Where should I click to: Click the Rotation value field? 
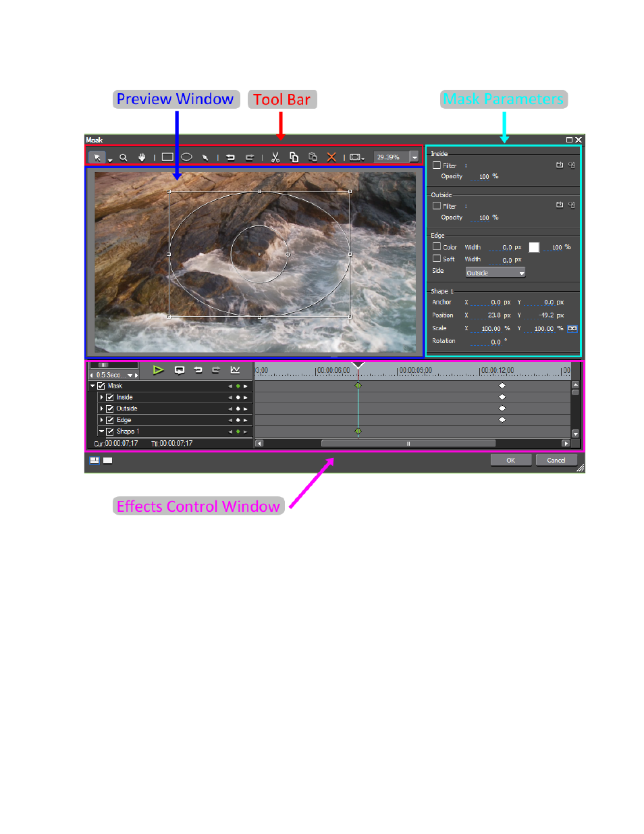pos(487,342)
